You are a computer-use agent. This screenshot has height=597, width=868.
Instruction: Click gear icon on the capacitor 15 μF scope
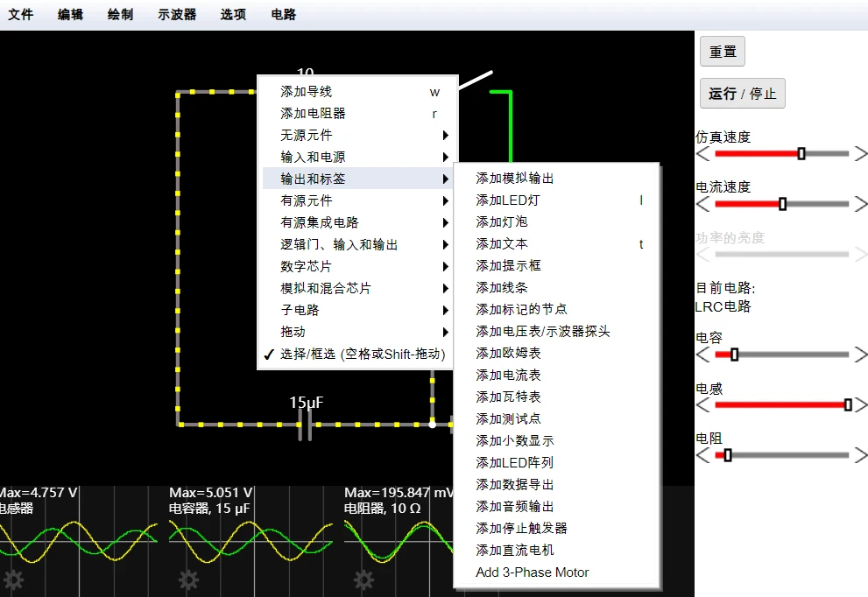(188, 579)
